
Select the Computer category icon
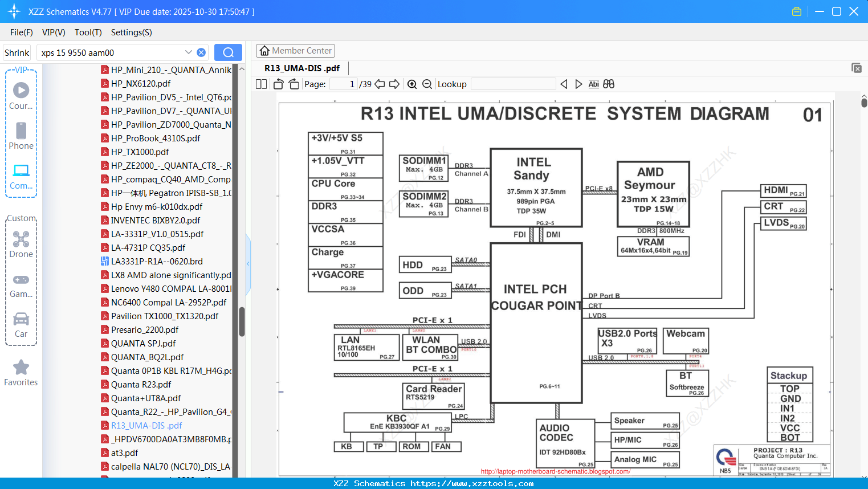tap(21, 176)
